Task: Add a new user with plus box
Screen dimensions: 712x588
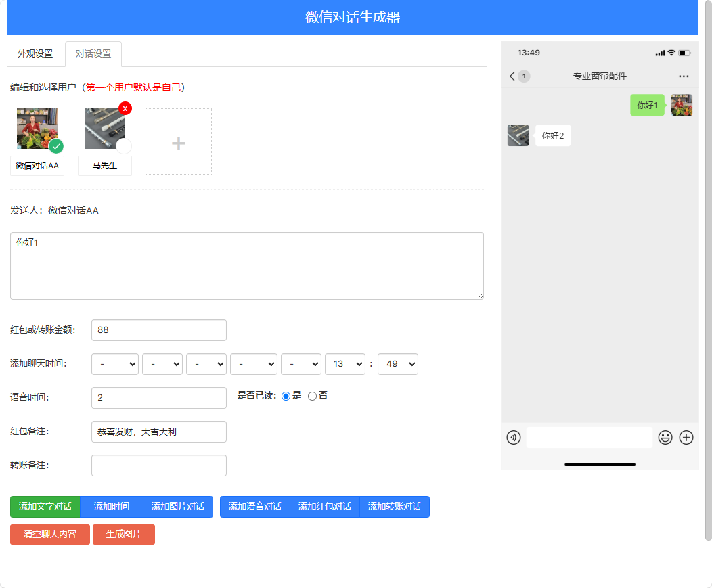Action: click(179, 141)
